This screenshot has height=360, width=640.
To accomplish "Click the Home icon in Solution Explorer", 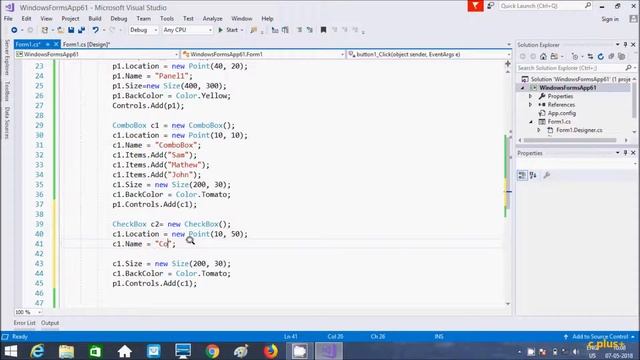I will pyautogui.click(x=543, y=56).
